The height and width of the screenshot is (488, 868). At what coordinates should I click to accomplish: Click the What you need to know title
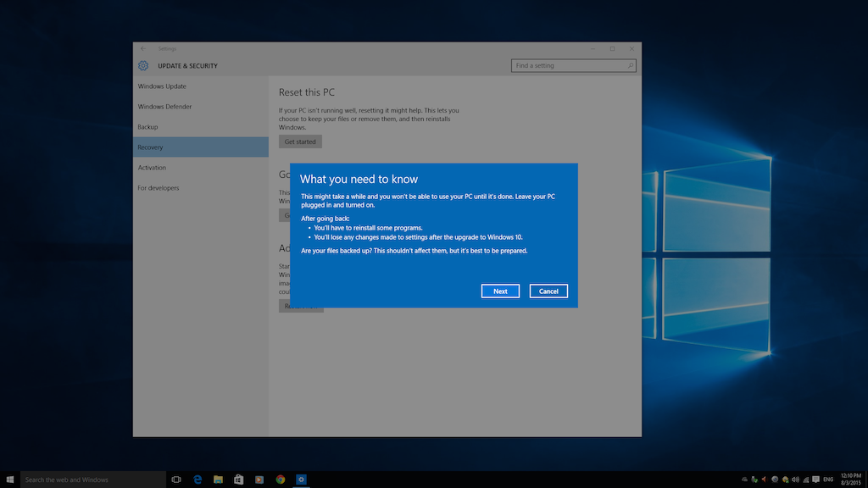pos(359,180)
